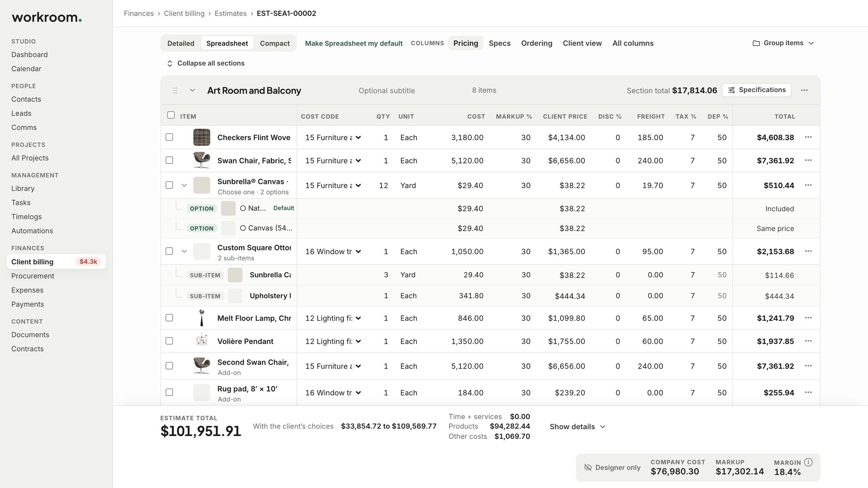This screenshot has width=868, height=488.
Task: Select the All columns tab
Action: 633,43
